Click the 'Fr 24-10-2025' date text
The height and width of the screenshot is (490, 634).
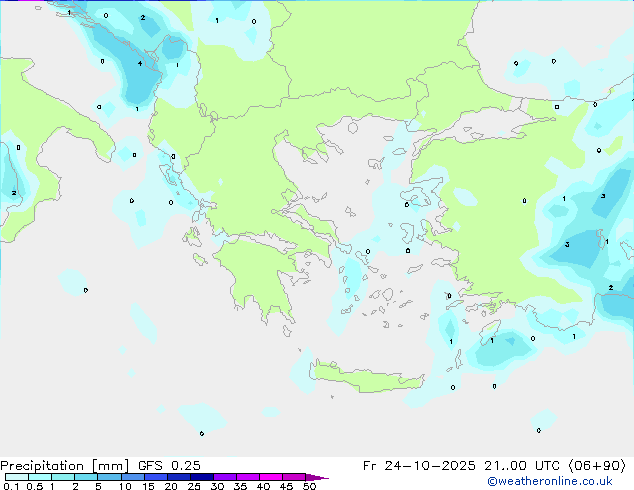click(419, 466)
